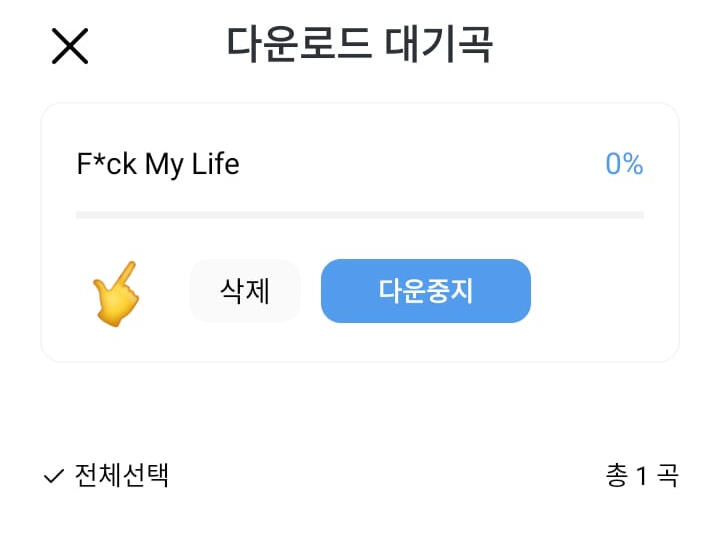Click the 총 1 곡 song count
The image size is (720, 537).
point(641,476)
